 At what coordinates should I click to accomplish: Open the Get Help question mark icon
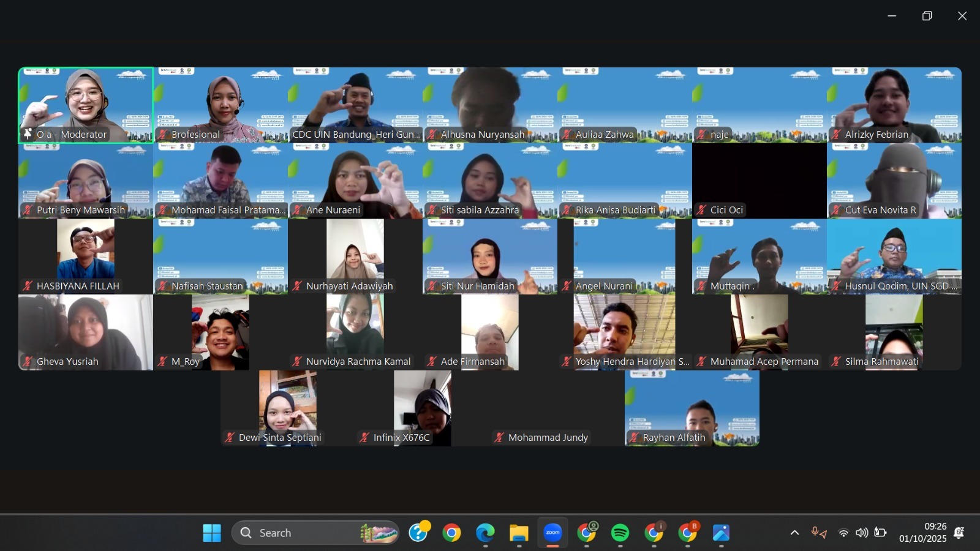418,533
